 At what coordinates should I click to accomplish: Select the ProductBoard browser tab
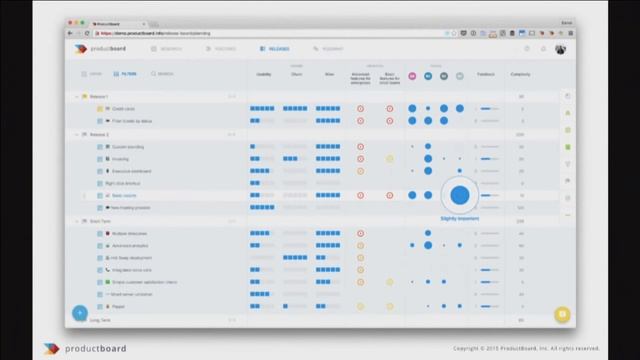118,24
